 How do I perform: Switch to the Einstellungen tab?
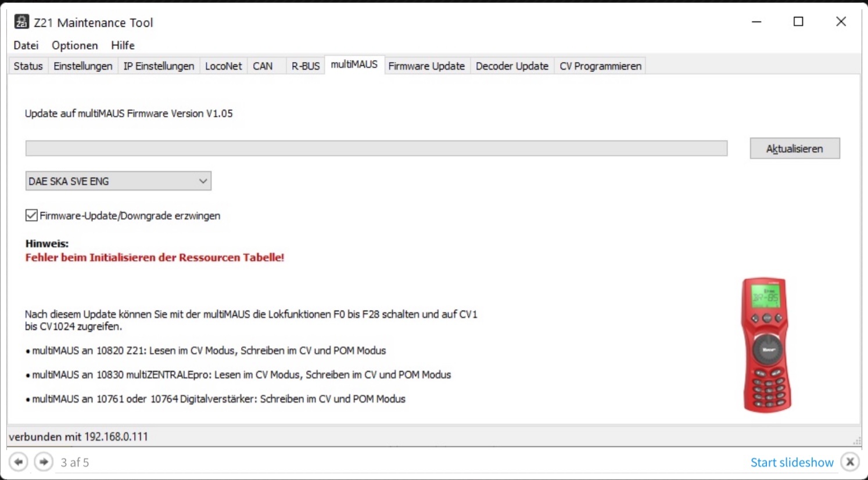(83, 66)
